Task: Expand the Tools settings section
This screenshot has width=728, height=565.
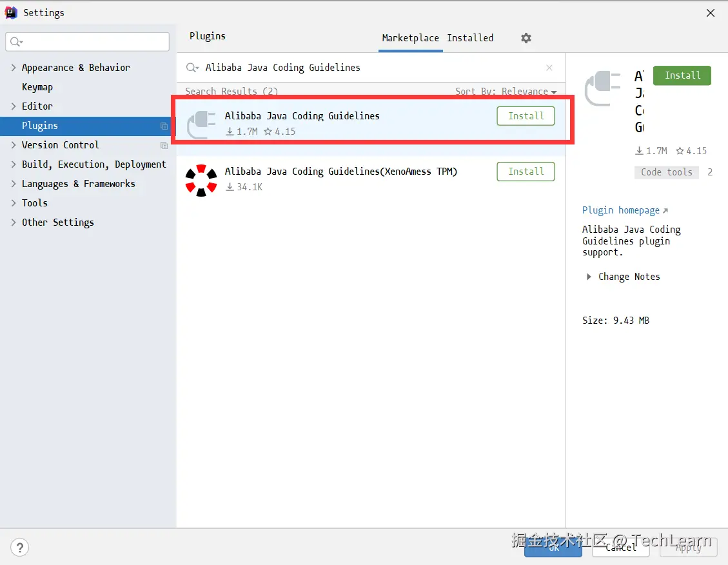Action: tap(14, 203)
